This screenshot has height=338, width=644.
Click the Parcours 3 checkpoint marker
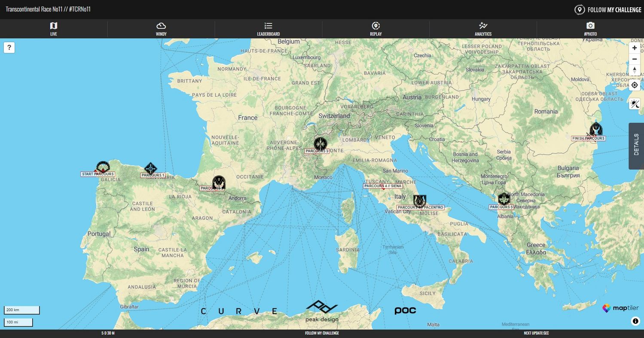click(320, 143)
